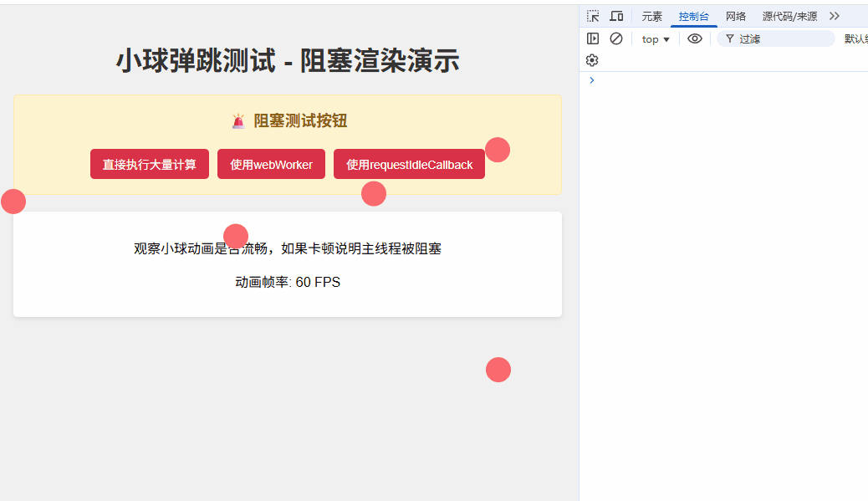Select the element inspector tool in DevTools
868x501 pixels.
592,16
